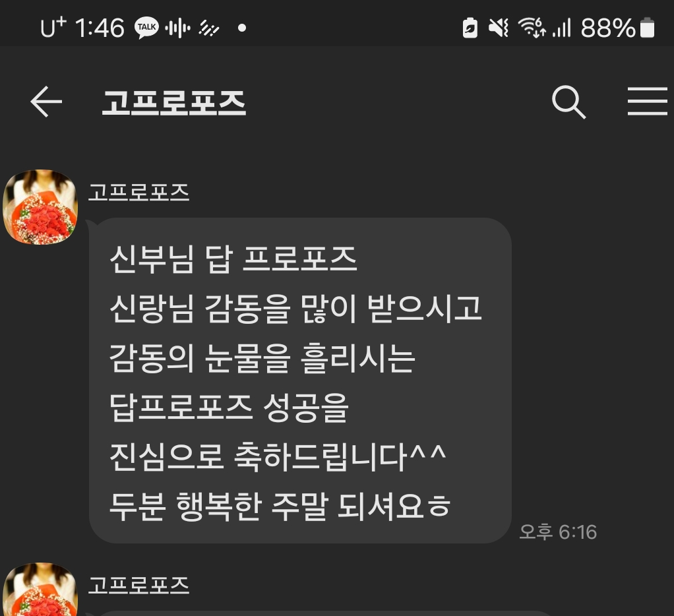The image size is (674, 616).
Task: Tap the 1:46 clock in status bar
Action: pos(100,28)
